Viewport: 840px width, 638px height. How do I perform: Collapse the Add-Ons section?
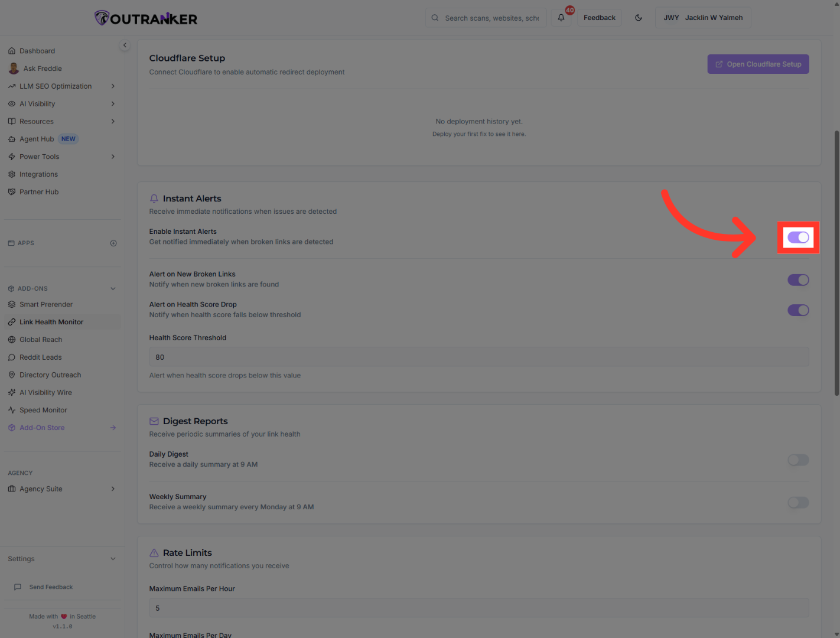click(113, 289)
